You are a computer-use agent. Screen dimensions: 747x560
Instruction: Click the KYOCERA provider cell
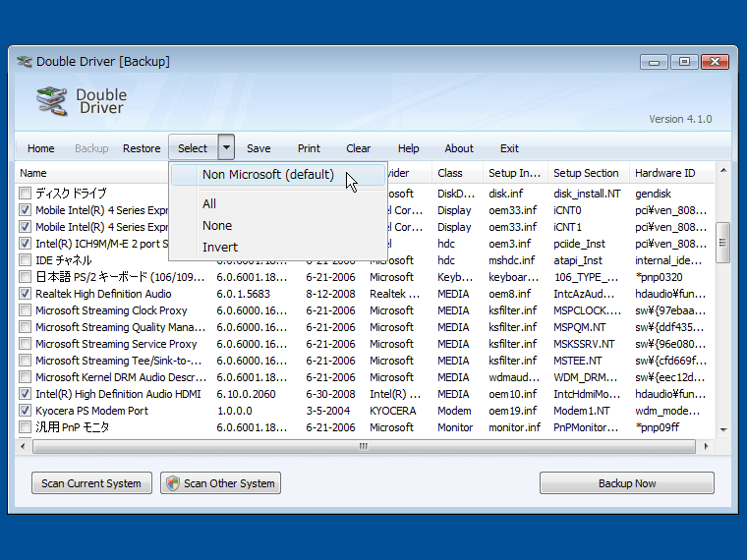tap(392, 411)
